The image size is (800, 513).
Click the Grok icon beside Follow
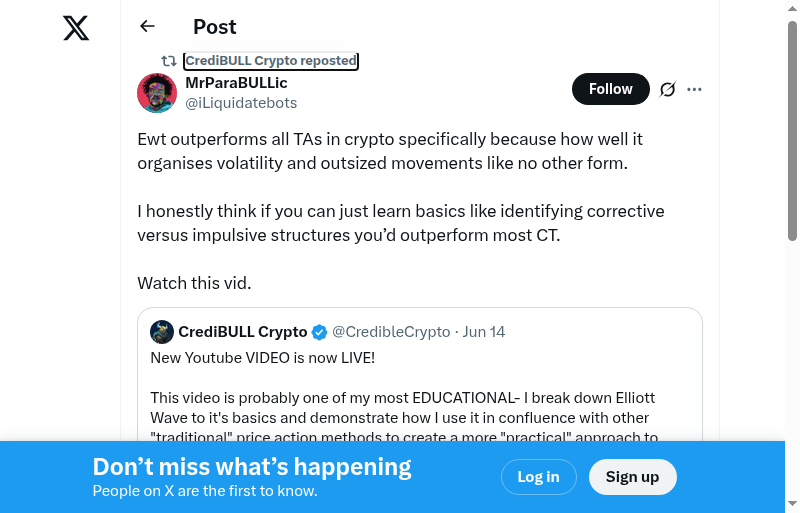668,89
